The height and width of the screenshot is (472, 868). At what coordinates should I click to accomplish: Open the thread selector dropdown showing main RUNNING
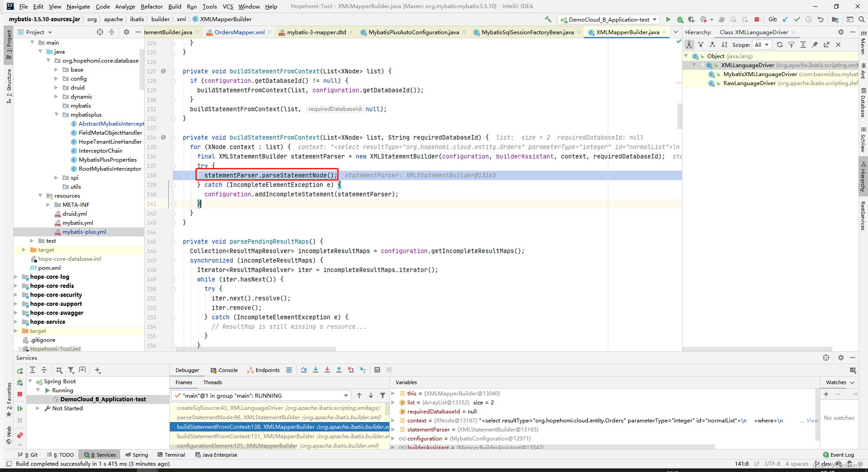point(261,395)
